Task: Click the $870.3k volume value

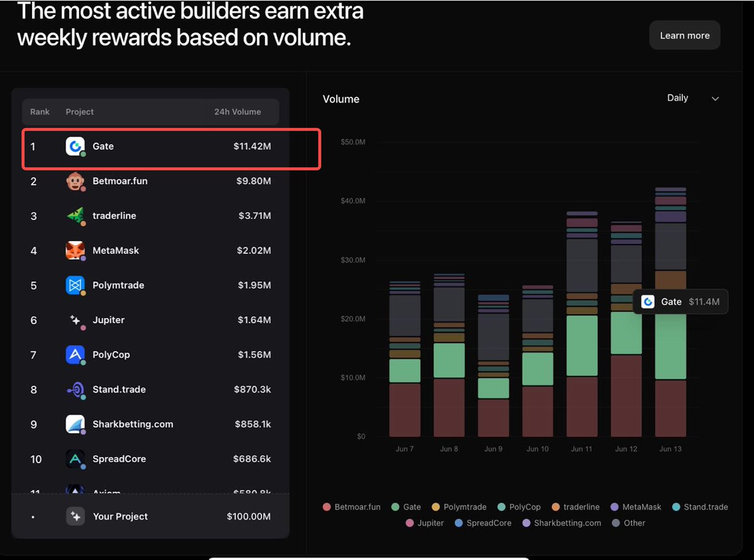Action: coord(253,390)
